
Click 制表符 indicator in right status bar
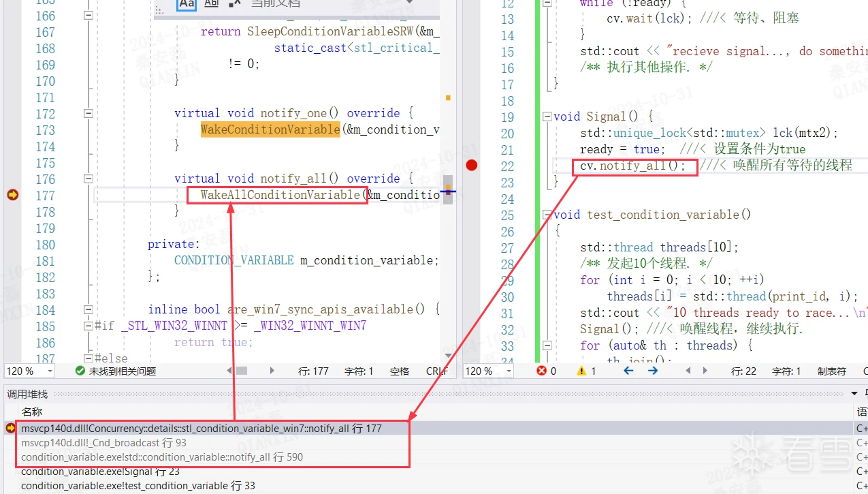(x=832, y=371)
